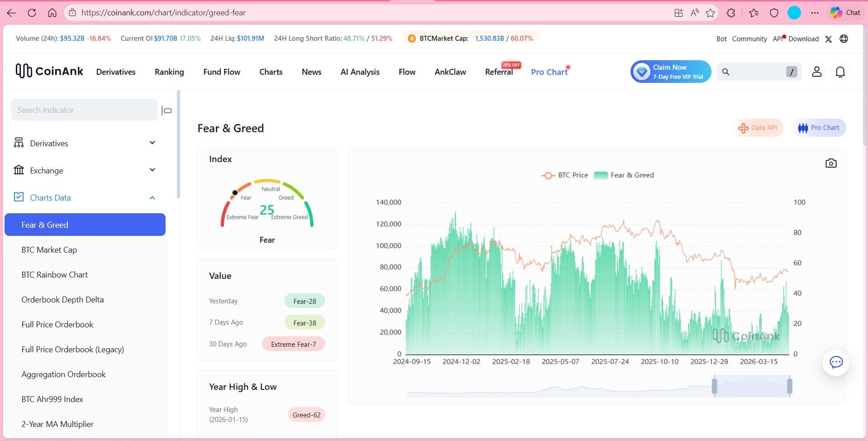Viewport: 868px width, 441px height.
Task: Open browser extensions puzzle icon
Action: pyautogui.click(x=731, y=13)
